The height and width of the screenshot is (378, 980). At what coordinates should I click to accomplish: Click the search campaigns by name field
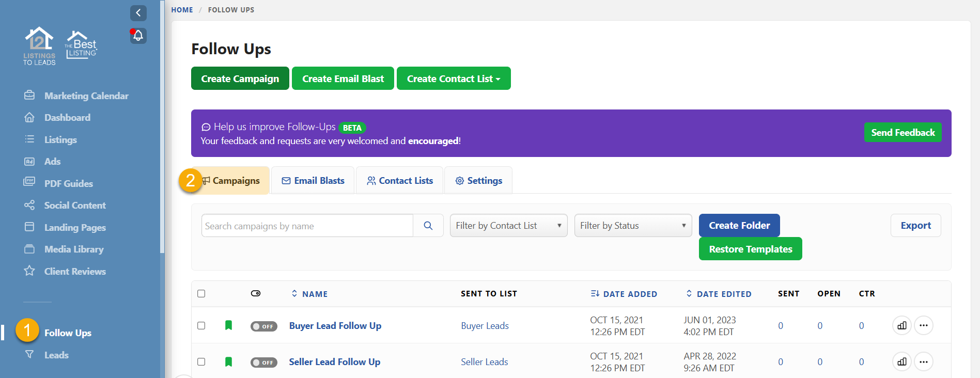(307, 226)
